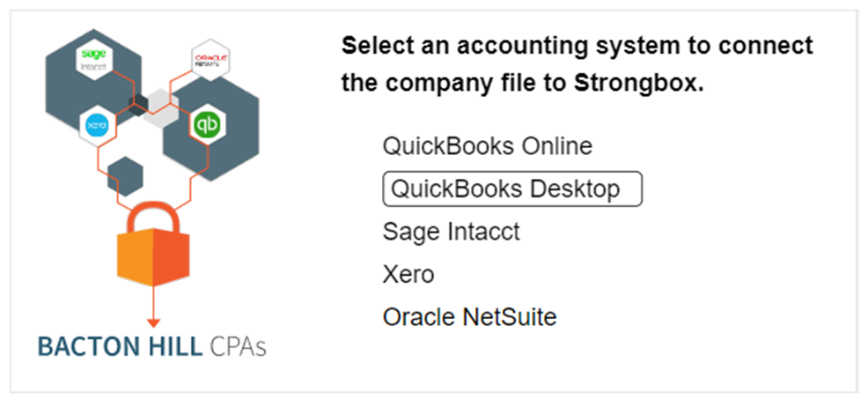The width and height of the screenshot is (868, 400).
Task: Choose the highlighted QuickBooks Desktop option
Action: [511, 189]
